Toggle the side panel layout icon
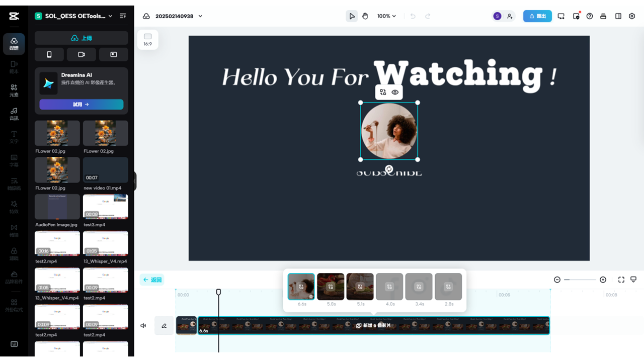This screenshot has height=362, width=644. (x=618, y=16)
